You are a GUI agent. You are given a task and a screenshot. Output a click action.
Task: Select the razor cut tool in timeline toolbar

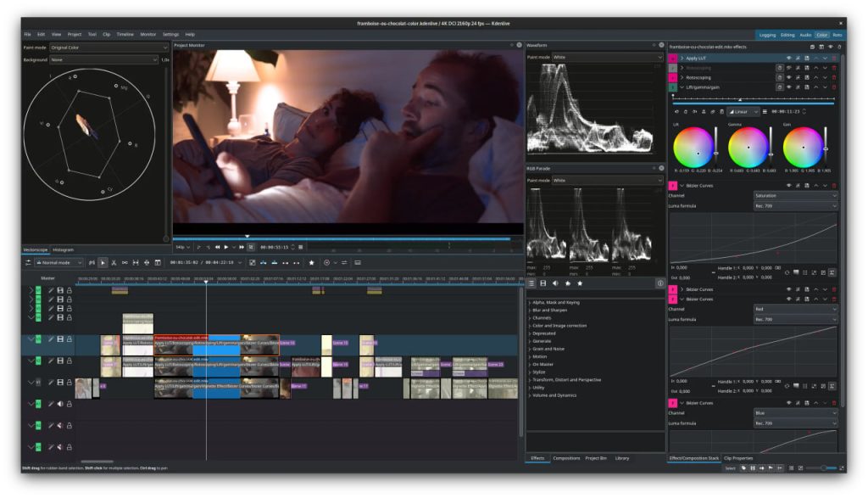114,262
